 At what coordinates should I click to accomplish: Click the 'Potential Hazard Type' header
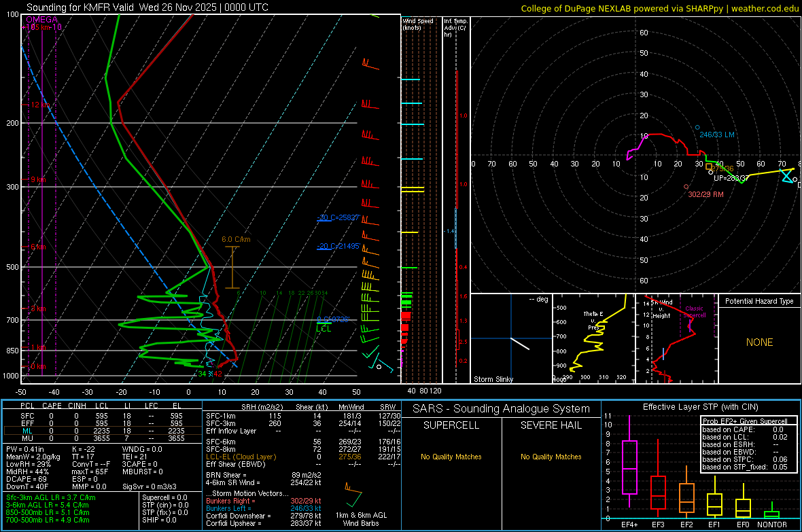pyautogui.click(x=759, y=301)
